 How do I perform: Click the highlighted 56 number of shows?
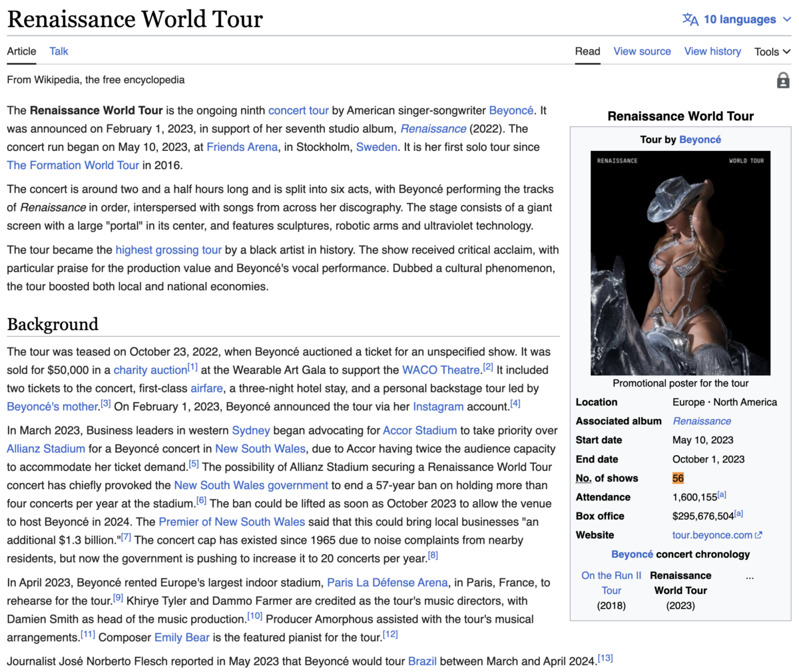point(678,478)
